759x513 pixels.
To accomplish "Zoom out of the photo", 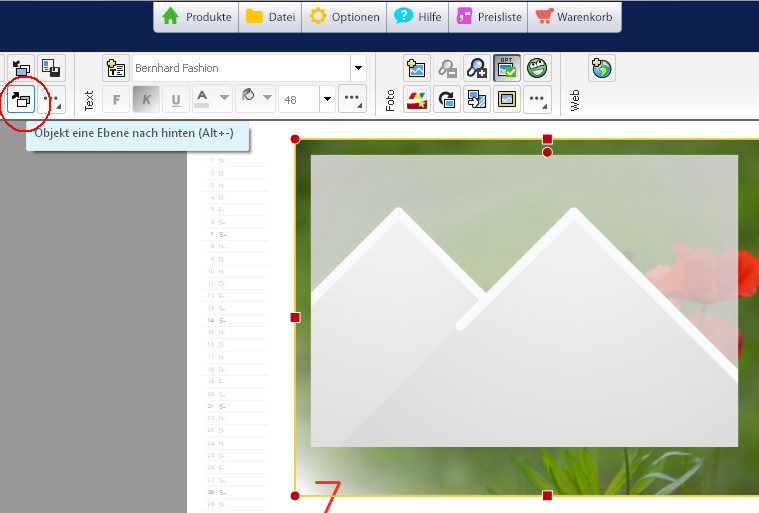I will [447, 68].
